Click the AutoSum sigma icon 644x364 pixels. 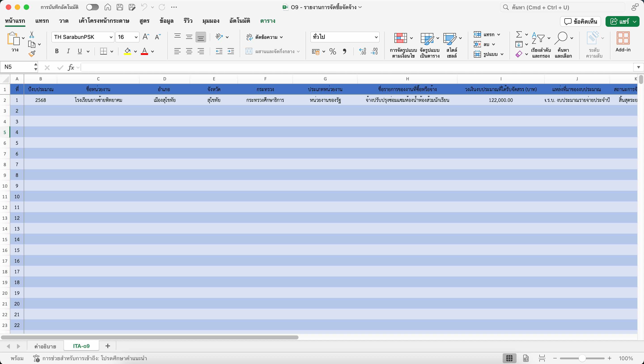519,34
